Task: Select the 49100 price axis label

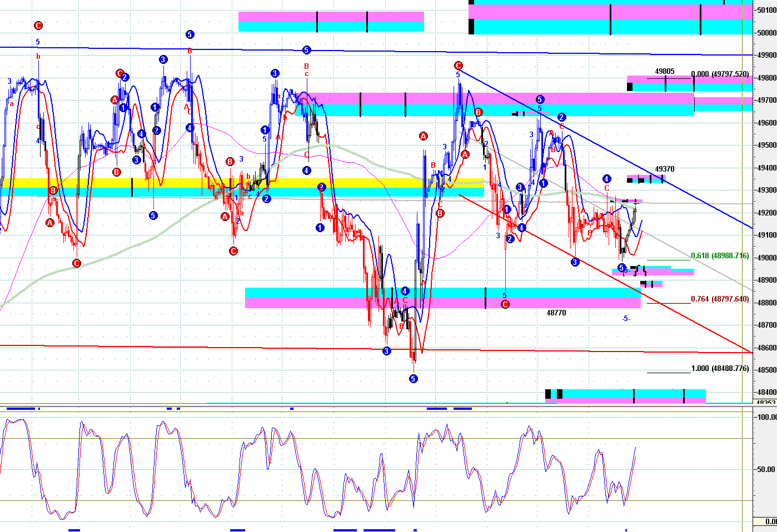Action: tap(767, 235)
